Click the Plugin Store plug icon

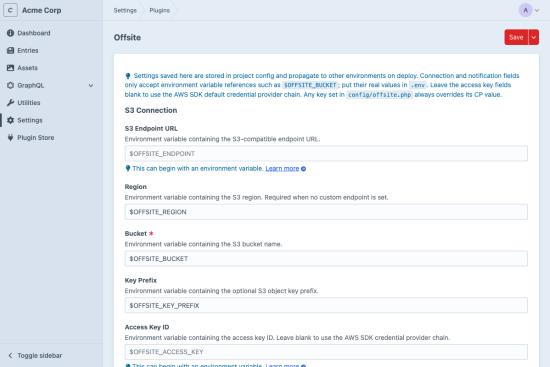pyautogui.click(x=11, y=138)
